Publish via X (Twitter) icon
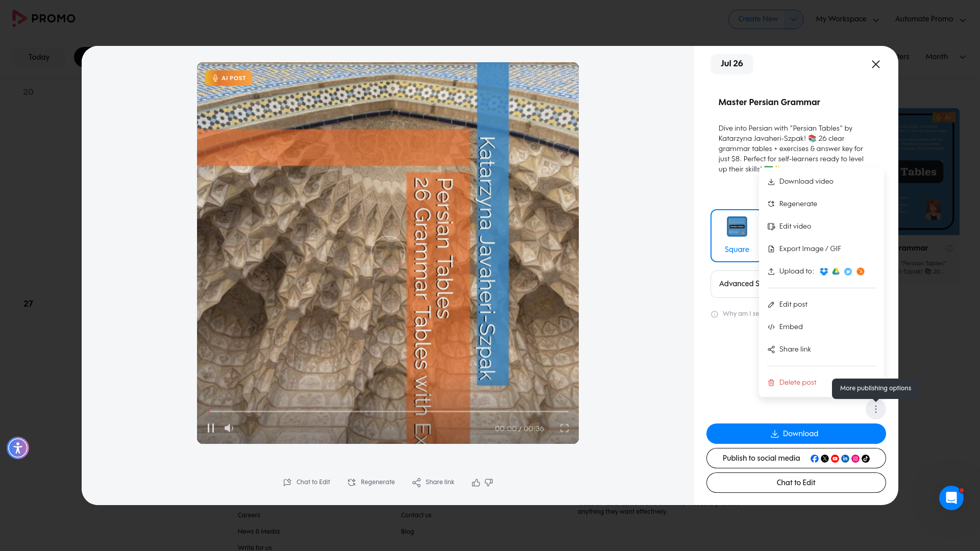 pos(825,459)
